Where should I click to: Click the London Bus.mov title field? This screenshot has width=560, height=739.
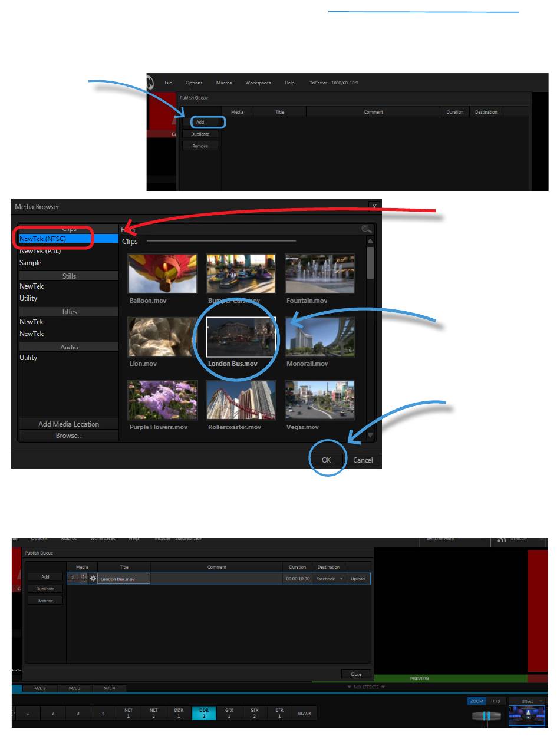click(x=124, y=579)
